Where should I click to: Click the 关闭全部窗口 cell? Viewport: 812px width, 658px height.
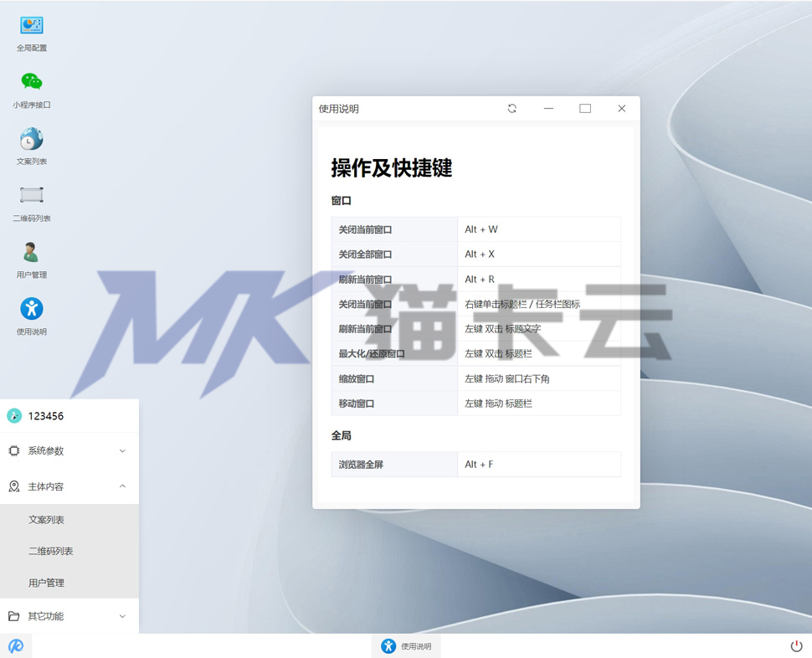click(394, 254)
